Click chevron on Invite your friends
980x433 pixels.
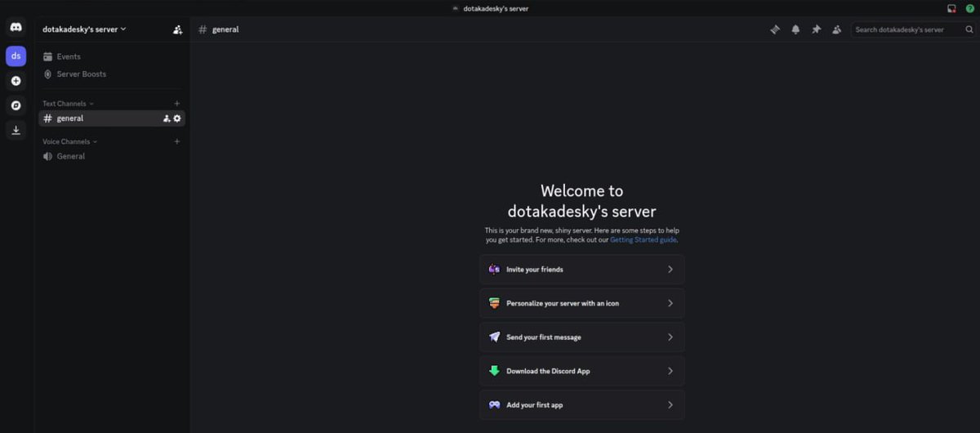click(670, 270)
